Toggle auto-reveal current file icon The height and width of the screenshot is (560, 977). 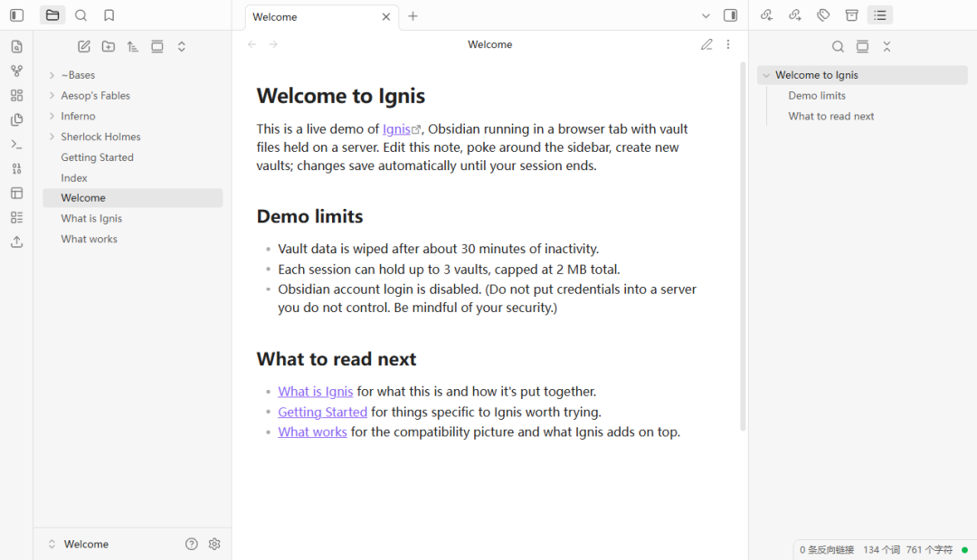click(x=157, y=47)
